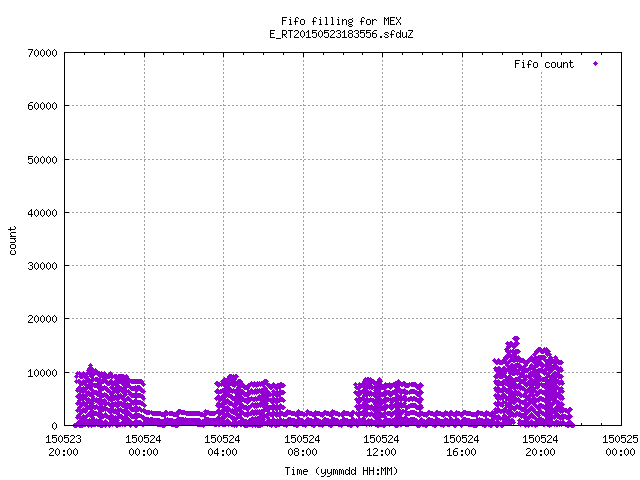Click the y-axis tick value 40000
640x480 pixels.
pos(42,213)
